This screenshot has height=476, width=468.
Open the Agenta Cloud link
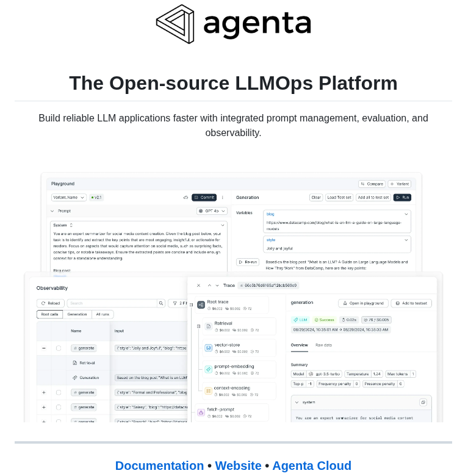tap(312, 466)
